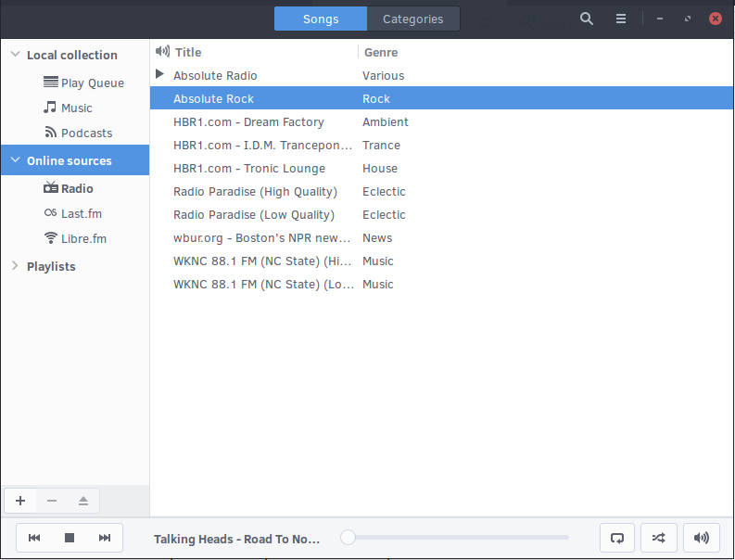This screenshot has height=560, width=735.
Task: Expand the Playlists section
Action: tap(15, 265)
